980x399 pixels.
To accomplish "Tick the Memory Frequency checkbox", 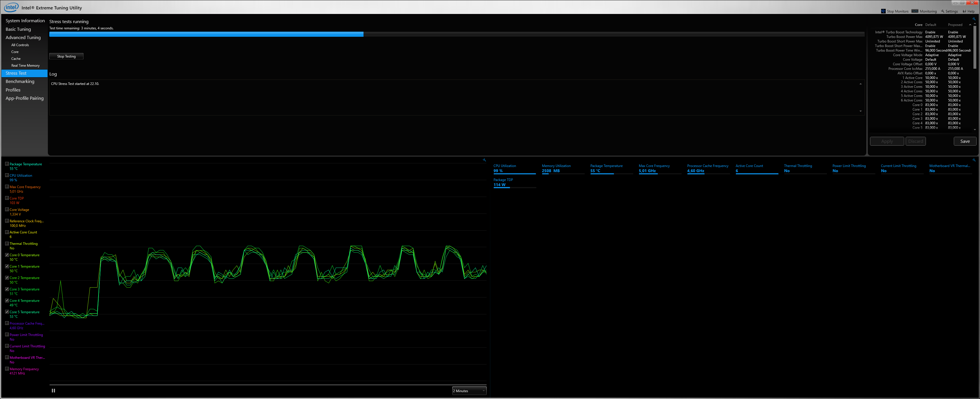I will (7, 369).
